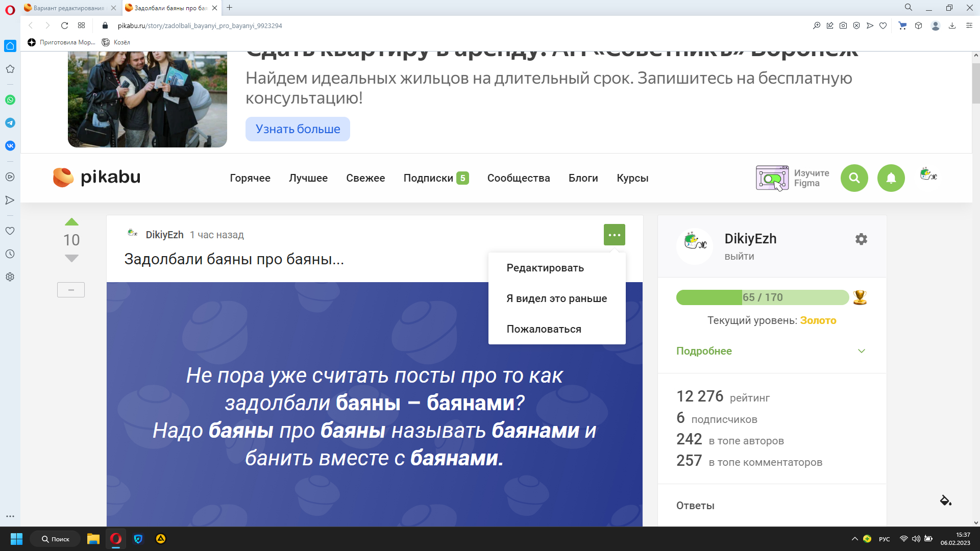The width and height of the screenshot is (980, 551).
Task: Collapse the post with minus button
Action: click(71, 290)
